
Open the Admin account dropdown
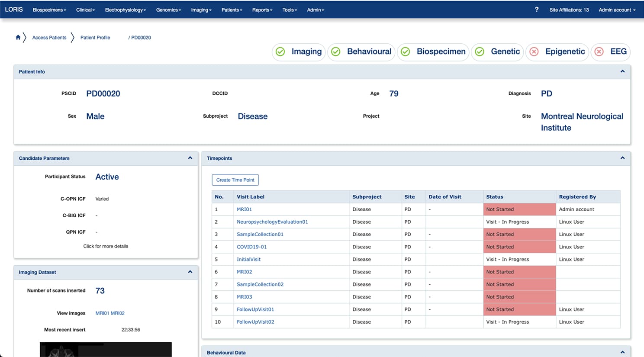[x=616, y=10]
